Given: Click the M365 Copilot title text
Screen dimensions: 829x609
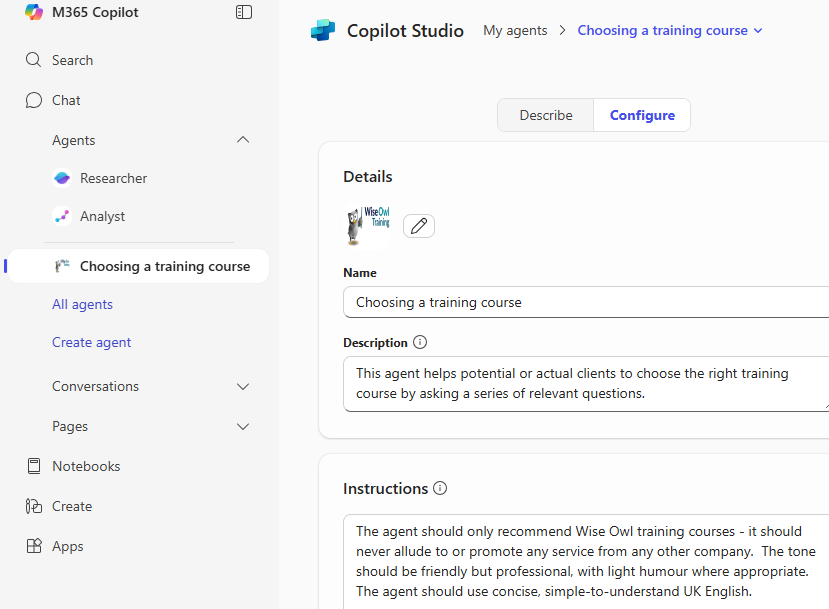Looking at the screenshot, I should 95,12.
